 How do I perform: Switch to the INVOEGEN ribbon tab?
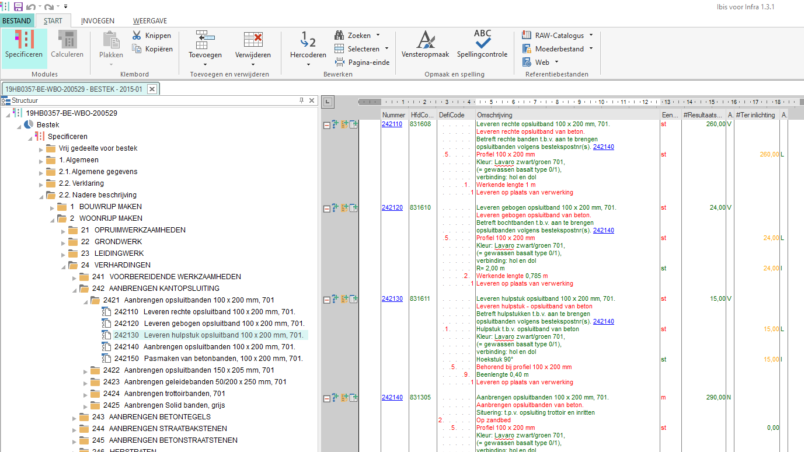tap(97, 20)
